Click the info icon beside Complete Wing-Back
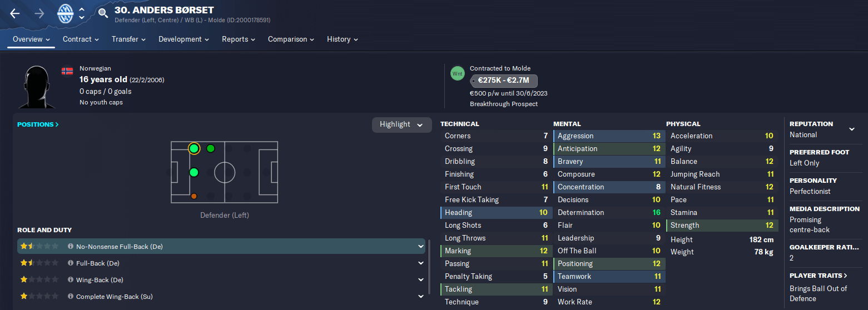868x310 pixels. click(x=71, y=297)
